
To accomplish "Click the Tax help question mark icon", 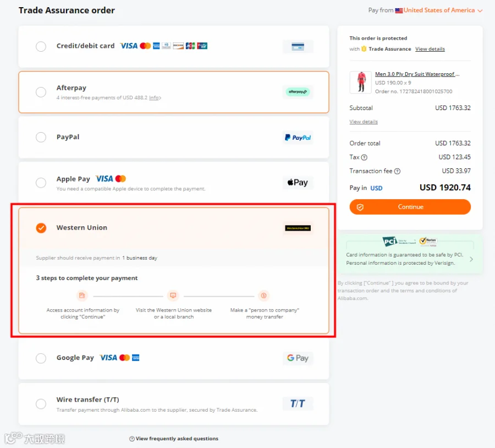I will click(364, 157).
